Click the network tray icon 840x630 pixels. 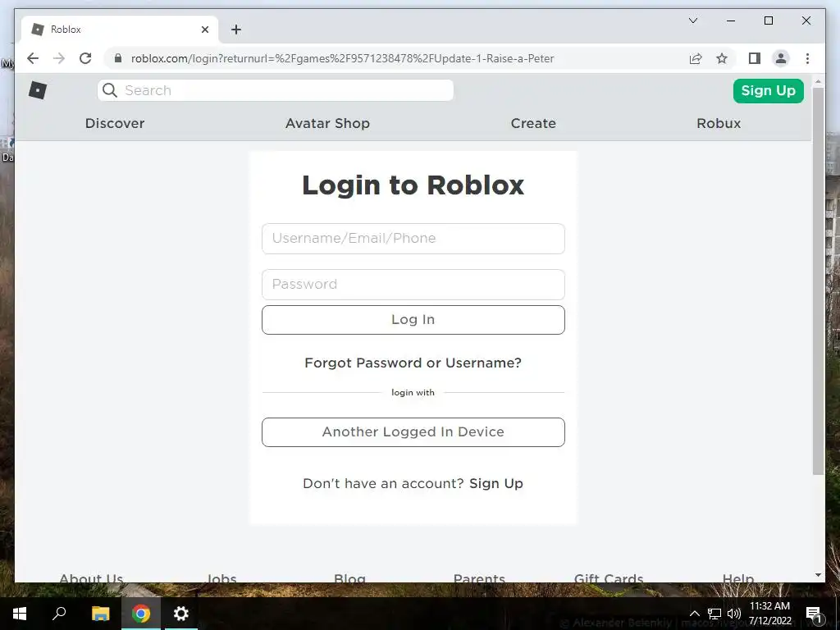(x=714, y=614)
